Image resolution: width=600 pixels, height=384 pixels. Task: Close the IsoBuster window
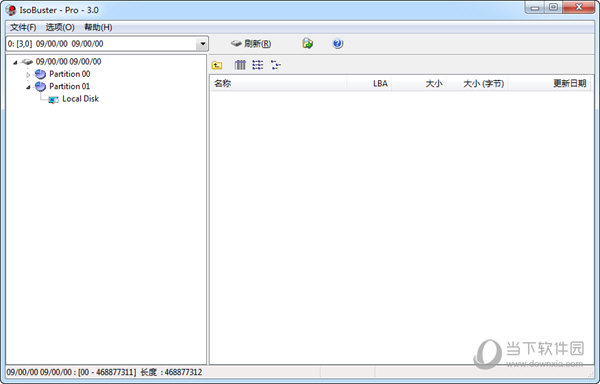pos(579,7)
